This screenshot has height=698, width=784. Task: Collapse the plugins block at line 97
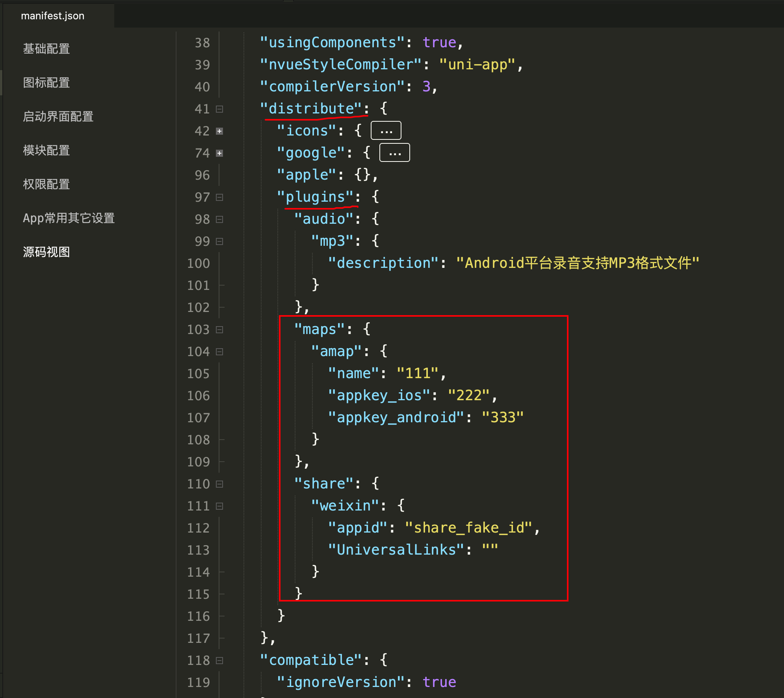coord(219,197)
